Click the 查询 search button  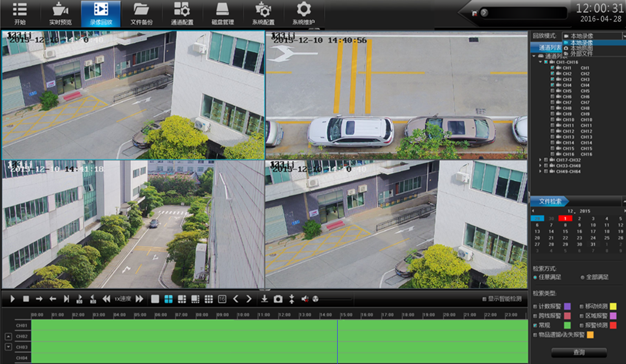pyautogui.click(x=579, y=352)
